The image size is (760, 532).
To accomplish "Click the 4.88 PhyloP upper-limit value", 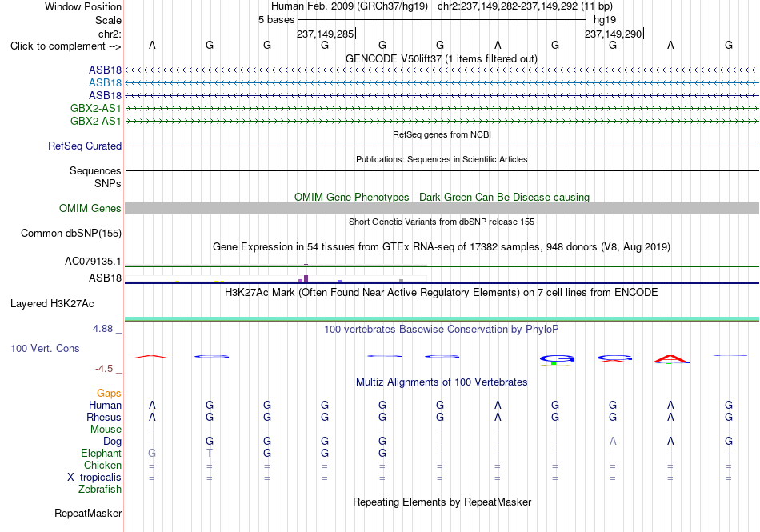I will click(102, 329).
